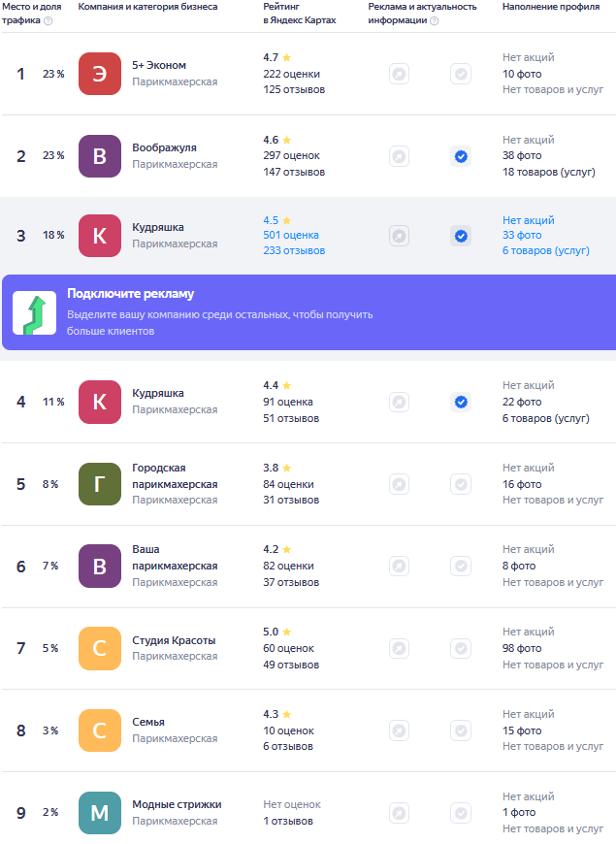Click the Модные стрижки teal М avatar

pyautogui.click(x=100, y=813)
